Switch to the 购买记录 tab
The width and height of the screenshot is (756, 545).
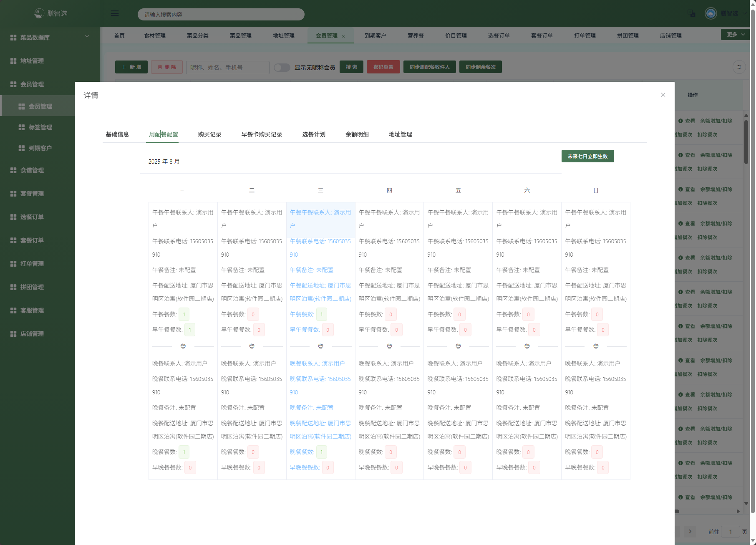(x=209, y=134)
